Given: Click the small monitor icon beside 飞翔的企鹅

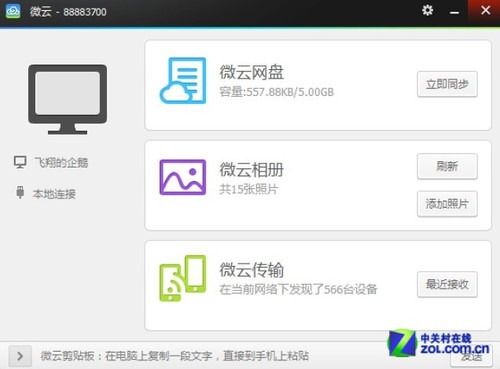Looking at the screenshot, I should (20, 162).
